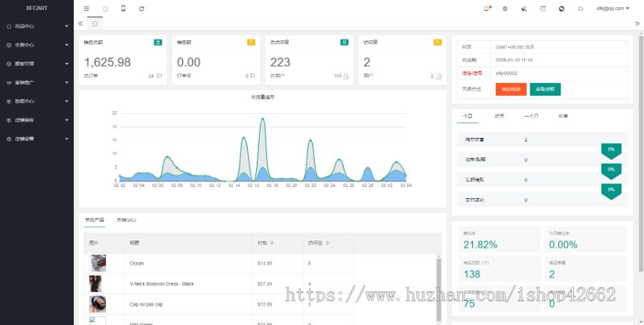This screenshot has width=644, height=325.
Task: Open the calendar grid icon in header
Action: coord(542,8)
